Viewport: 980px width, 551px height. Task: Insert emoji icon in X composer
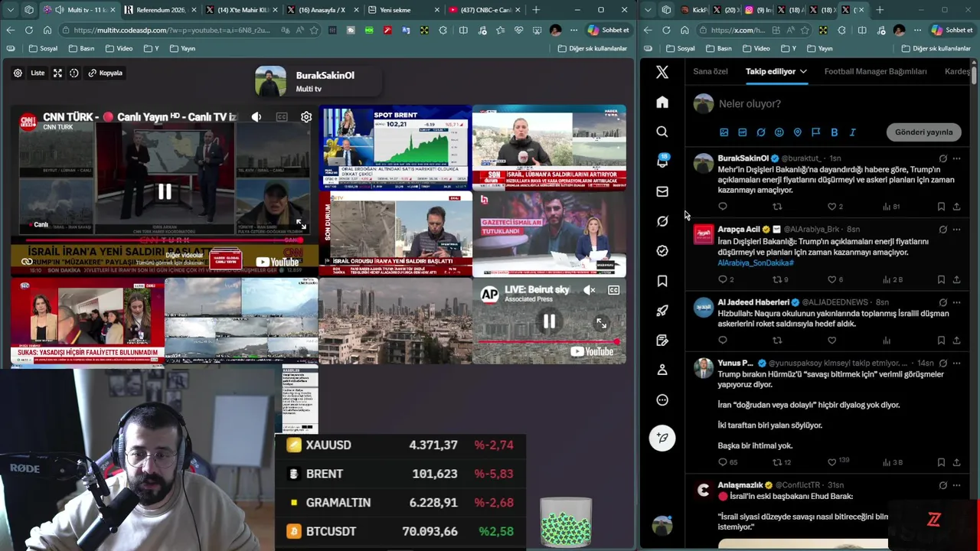tap(779, 132)
